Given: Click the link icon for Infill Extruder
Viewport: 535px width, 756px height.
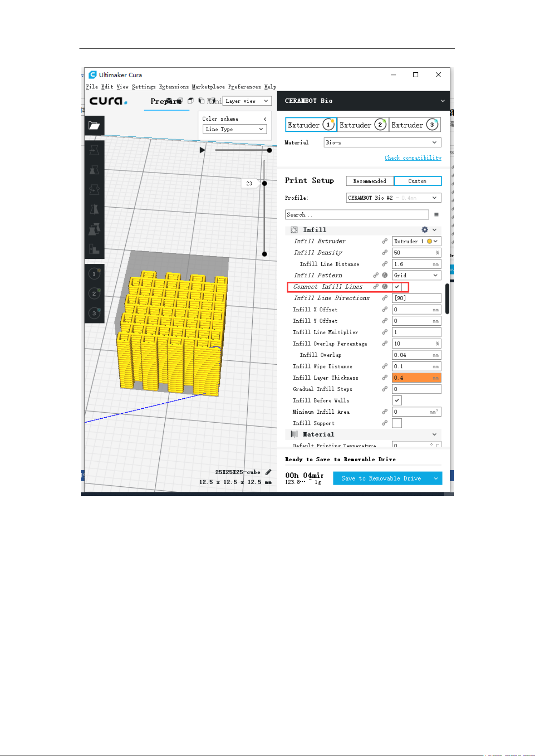Looking at the screenshot, I should pos(385,241).
